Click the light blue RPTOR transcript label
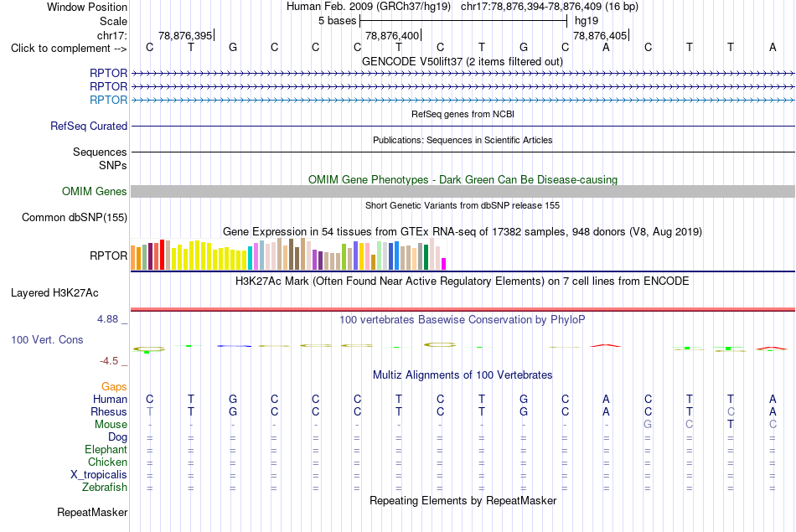The height and width of the screenshot is (532, 796). [108, 100]
